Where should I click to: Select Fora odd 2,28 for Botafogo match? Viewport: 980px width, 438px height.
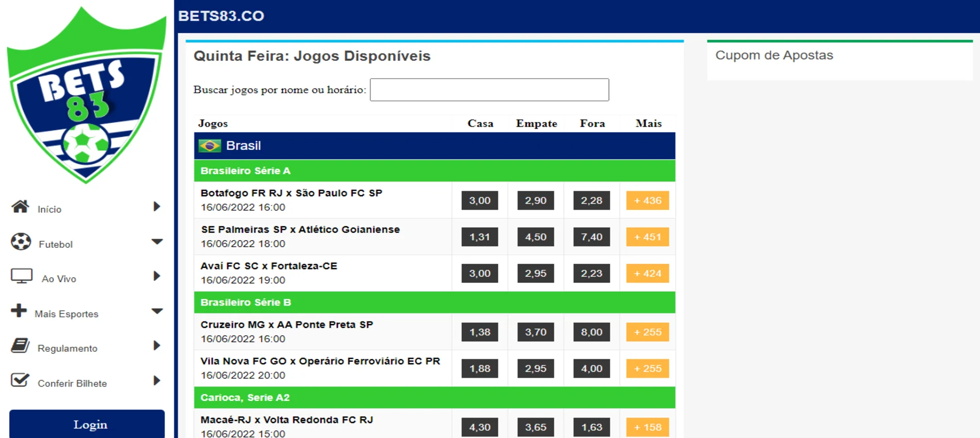click(x=592, y=200)
